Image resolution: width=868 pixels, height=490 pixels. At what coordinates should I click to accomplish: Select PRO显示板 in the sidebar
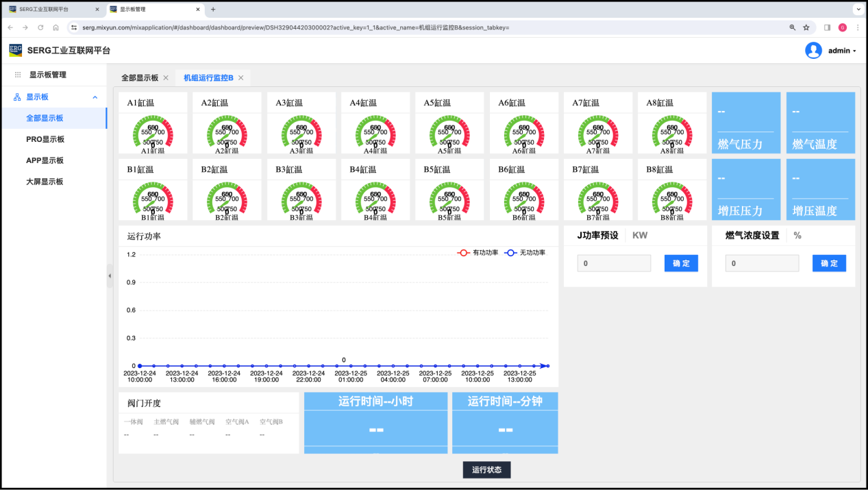[45, 139]
